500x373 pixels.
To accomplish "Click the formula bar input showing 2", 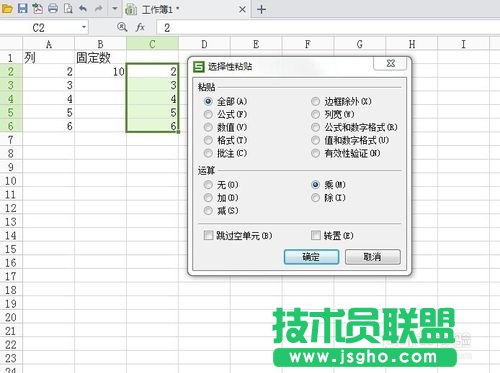I will pyautogui.click(x=328, y=27).
